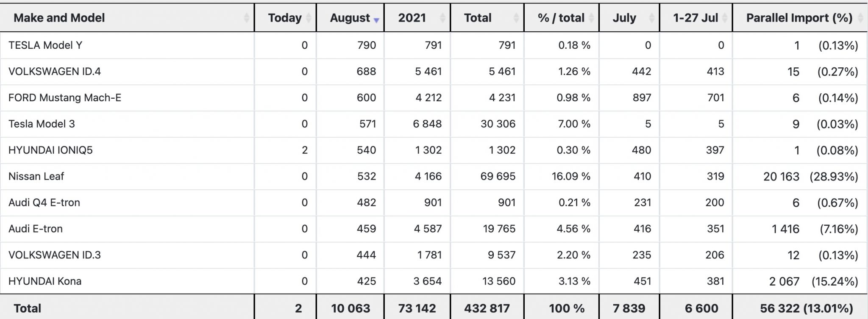Screen dimensions: 868x319
Task: Sort table by Make and Model column
Action: pyautogui.click(x=59, y=18)
